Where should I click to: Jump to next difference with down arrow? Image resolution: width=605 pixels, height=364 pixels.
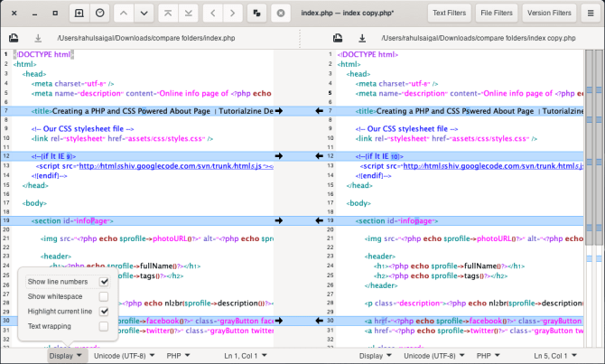pyautogui.click(x=144, y=14)
